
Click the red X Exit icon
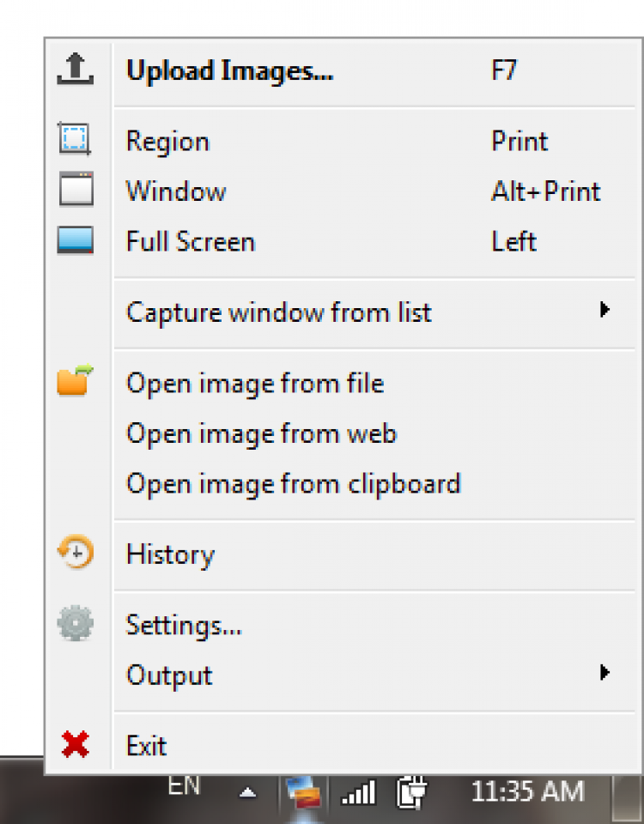[x=76, y=745]
